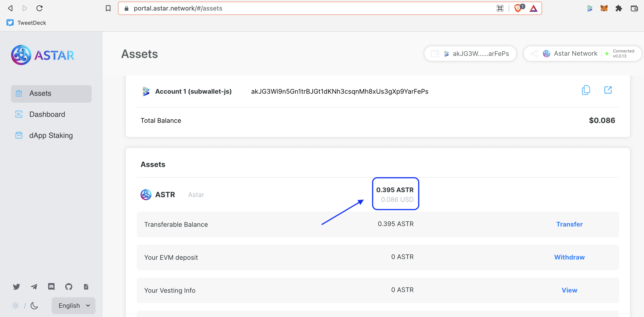Click the full akJG3Wi9n5Gn1tr... address text
This screenshot has height=317, width=644.
339,91
